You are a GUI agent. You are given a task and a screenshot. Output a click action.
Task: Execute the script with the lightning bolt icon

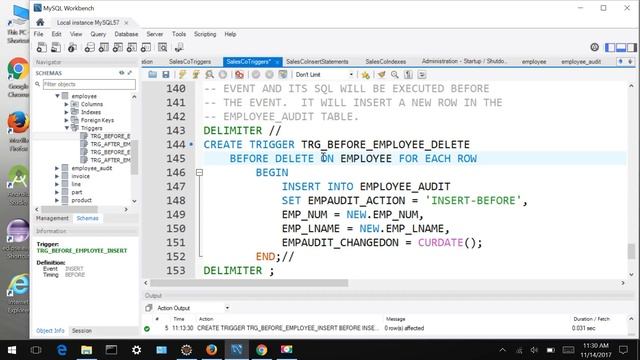182,75
